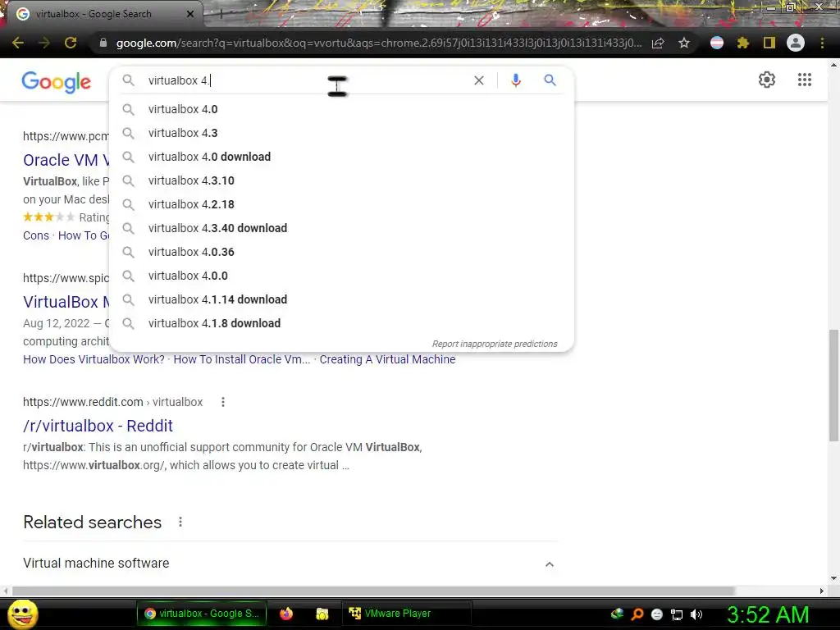840x630 pixels.
Task: Collapse Virtual machine software section
Action: click(x=549, y=564)
